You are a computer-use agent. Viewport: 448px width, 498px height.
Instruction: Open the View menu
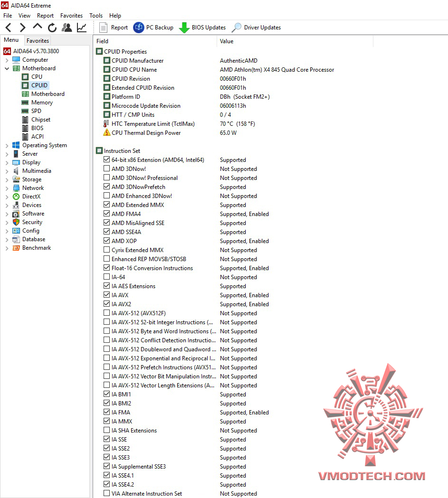pos(24,16)
